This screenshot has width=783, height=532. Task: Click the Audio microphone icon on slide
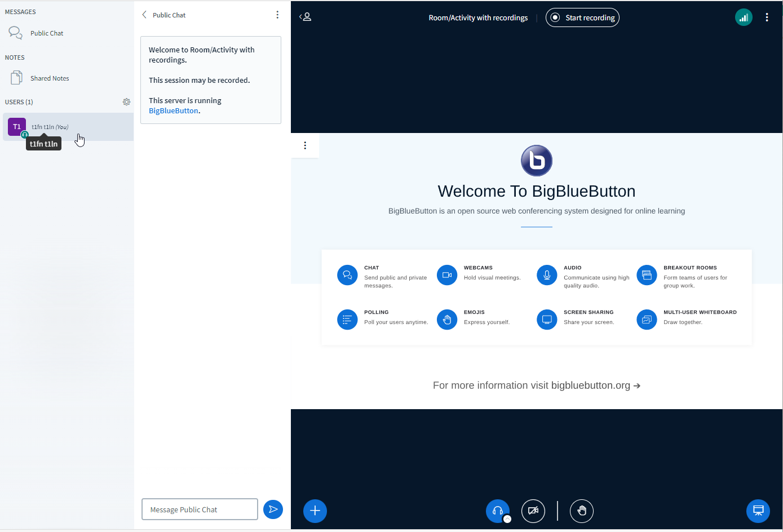coord(547,275)
